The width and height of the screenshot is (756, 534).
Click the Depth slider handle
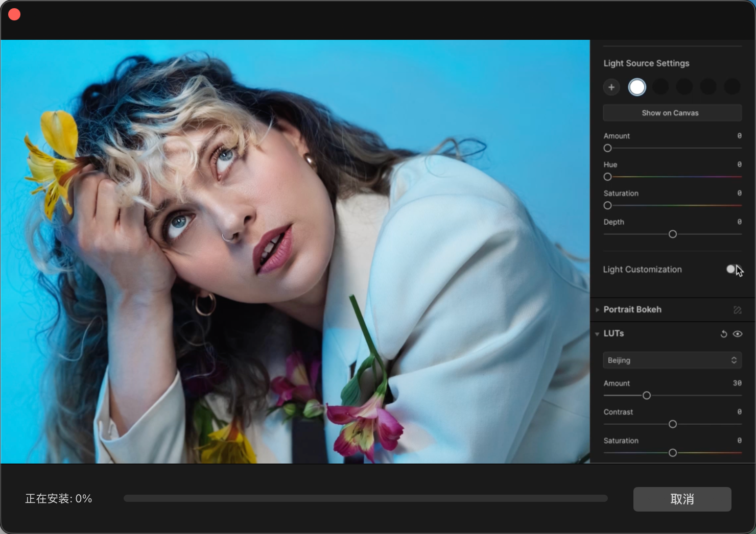coord(672,234)
